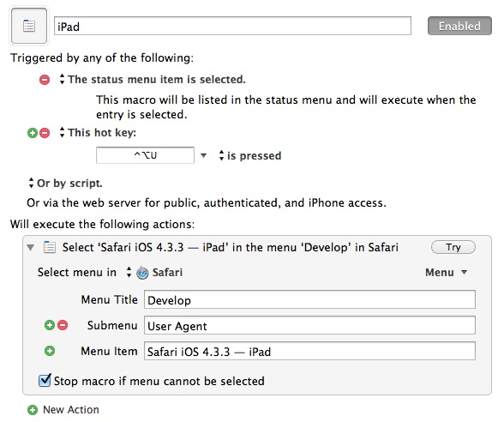Click the action title 'Select 'Safari iOS 4.3.3 — iPad' in the menu 'Develop' in Safari'

coord(230,247)
